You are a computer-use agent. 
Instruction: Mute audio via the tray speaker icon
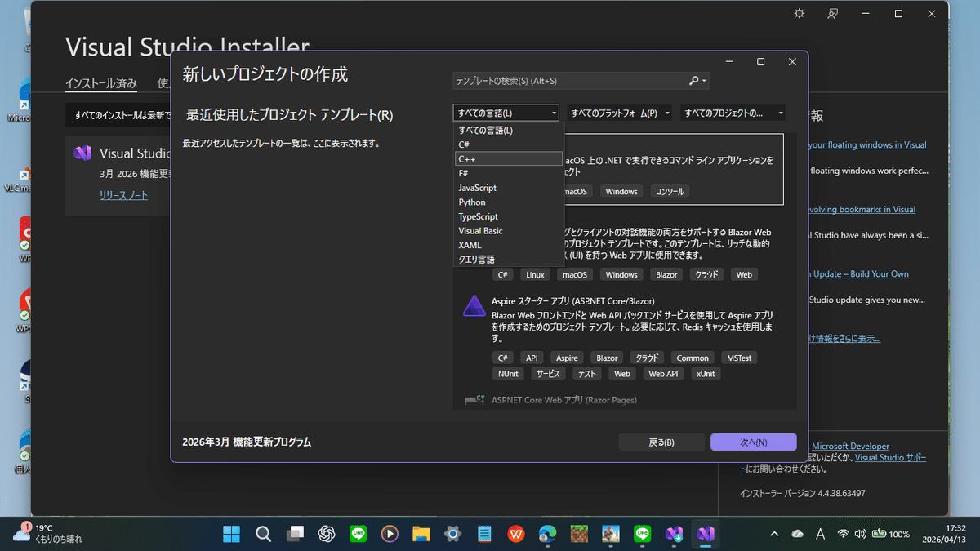pos(860,535)
